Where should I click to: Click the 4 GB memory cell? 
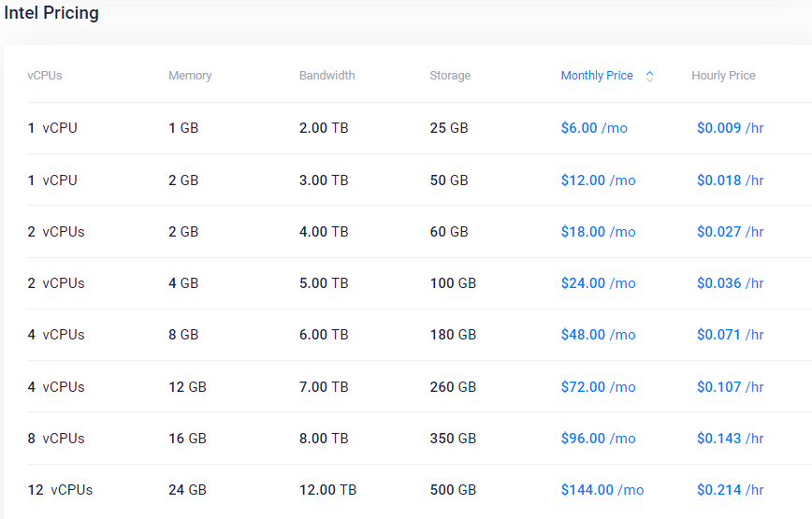pyautogui.click(x=183, y=283)
